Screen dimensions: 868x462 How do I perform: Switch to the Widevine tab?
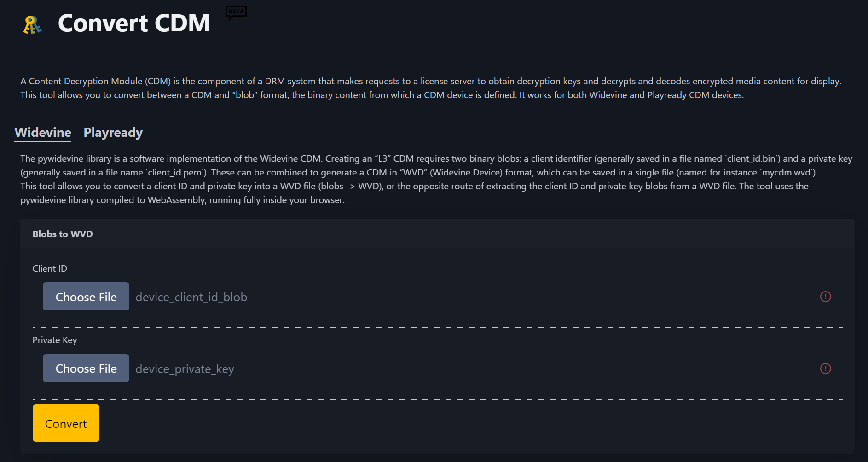click(x=43, y=133)
